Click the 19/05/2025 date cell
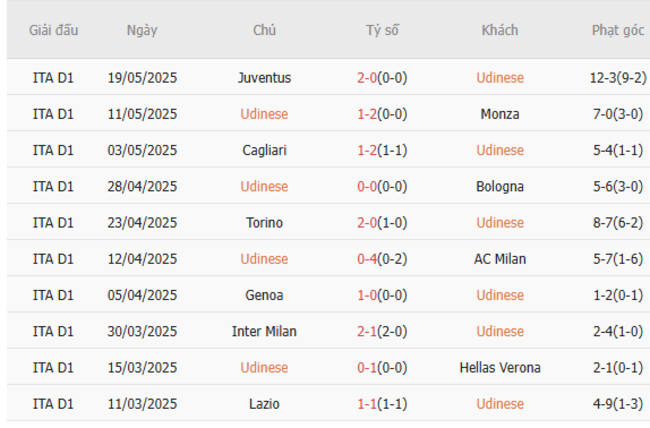This screenshot has width=650, height=428. (142, 78)
